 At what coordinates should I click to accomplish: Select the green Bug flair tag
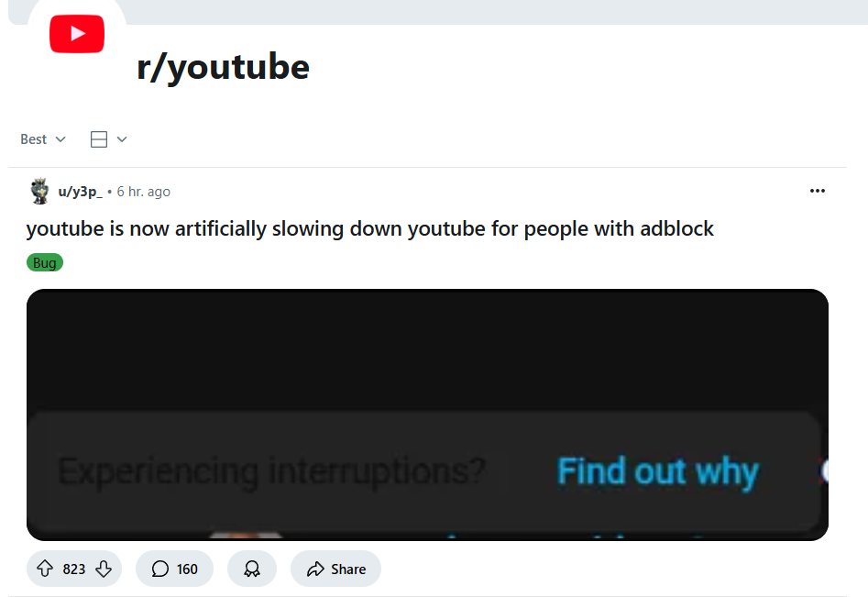[x=45, y=262]
